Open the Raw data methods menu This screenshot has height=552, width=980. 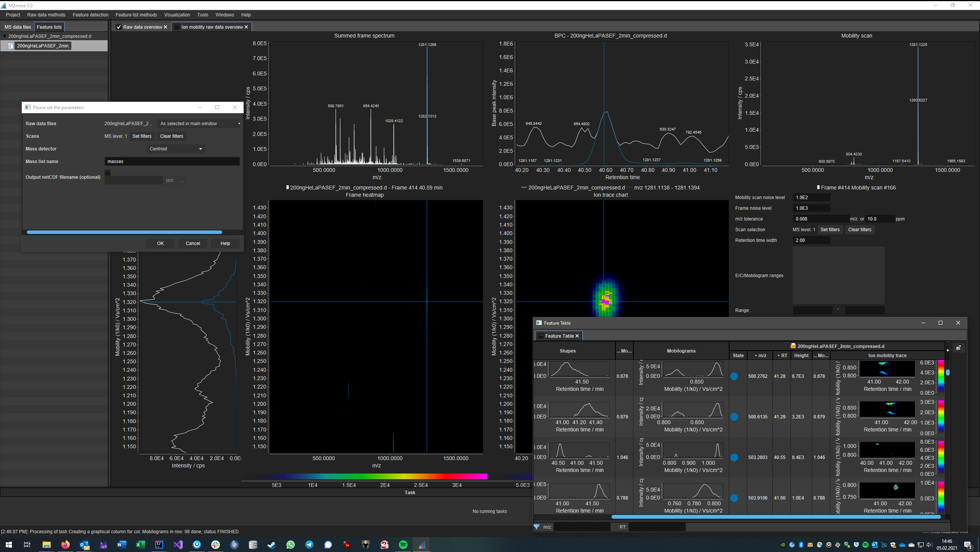(46, 15)
